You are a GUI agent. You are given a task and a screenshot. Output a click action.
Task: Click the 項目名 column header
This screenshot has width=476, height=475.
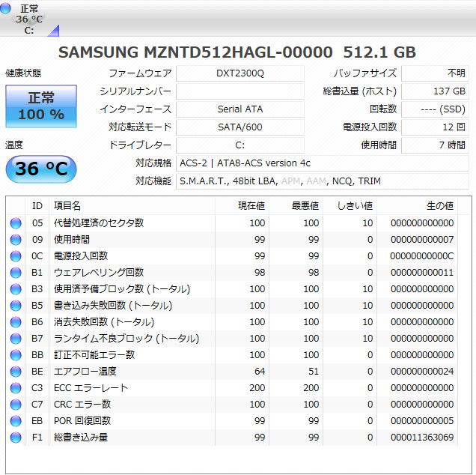pyautogui.click(x=132, y=206)
